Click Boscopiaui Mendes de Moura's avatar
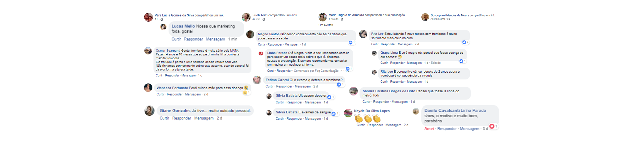 pyautogui.click(x=425, y=17)
